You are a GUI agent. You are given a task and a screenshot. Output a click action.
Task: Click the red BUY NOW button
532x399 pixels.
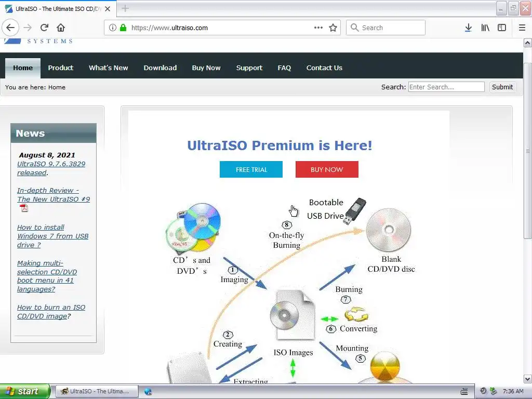pyautogui.click(x=327, y=169)
